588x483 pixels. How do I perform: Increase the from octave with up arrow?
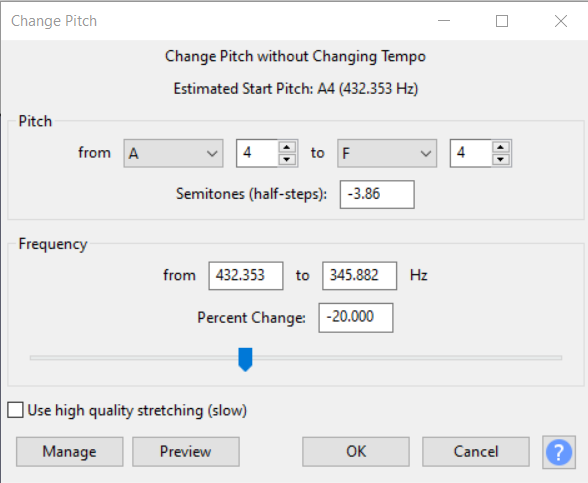287,147
